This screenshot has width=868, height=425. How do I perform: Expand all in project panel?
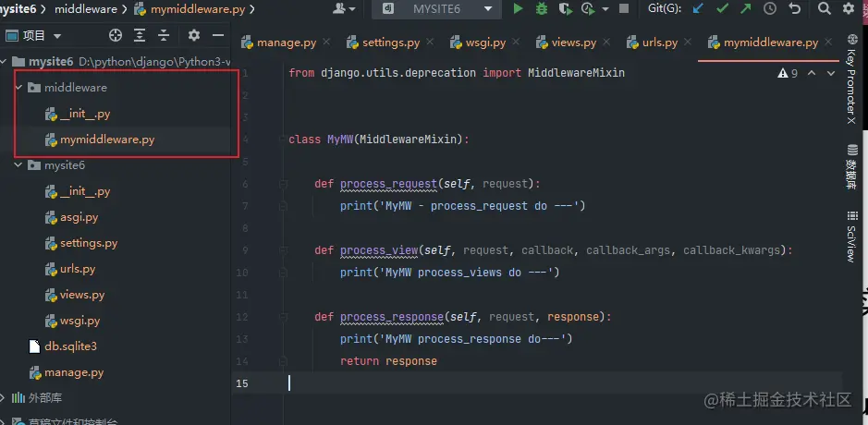[140, 36]
